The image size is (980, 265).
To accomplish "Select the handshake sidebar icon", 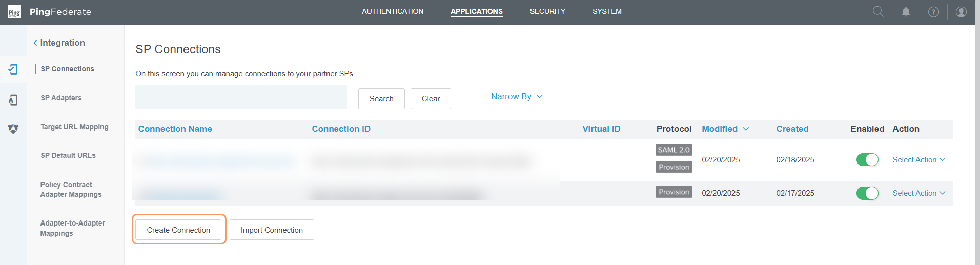I will (x=13, y=129).
